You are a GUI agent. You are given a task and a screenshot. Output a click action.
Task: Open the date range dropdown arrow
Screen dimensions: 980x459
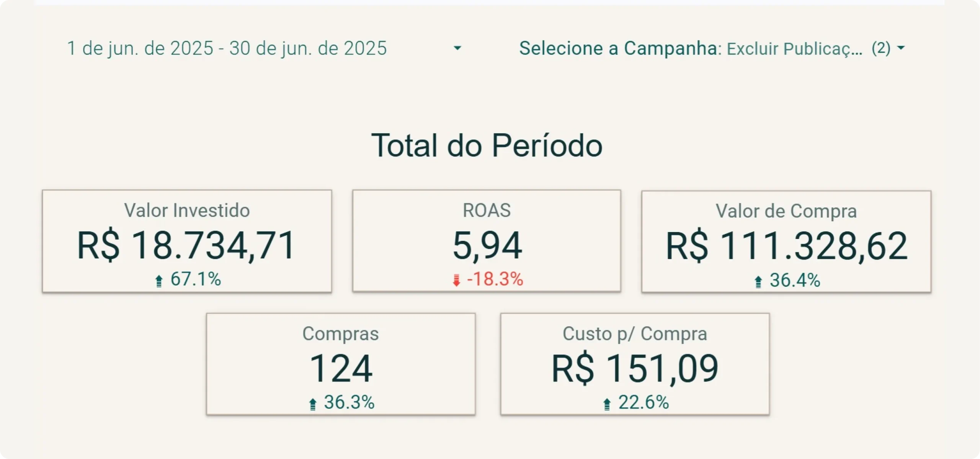[457, 48]
